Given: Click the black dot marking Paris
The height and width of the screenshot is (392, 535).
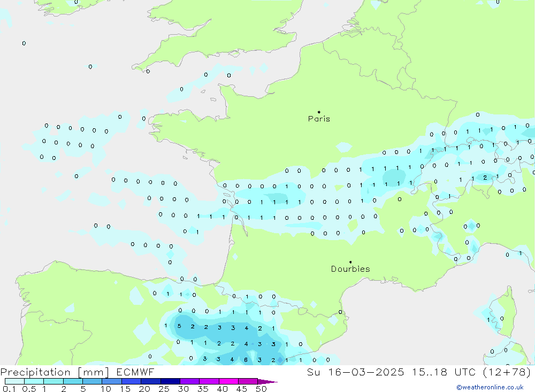Looking at the screenshot, I should click(319, 112).
